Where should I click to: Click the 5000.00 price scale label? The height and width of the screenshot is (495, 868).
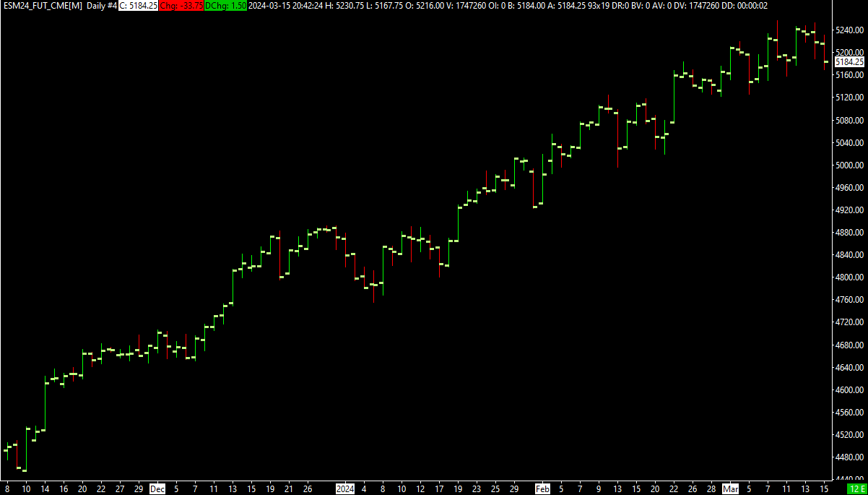(850, 165)
